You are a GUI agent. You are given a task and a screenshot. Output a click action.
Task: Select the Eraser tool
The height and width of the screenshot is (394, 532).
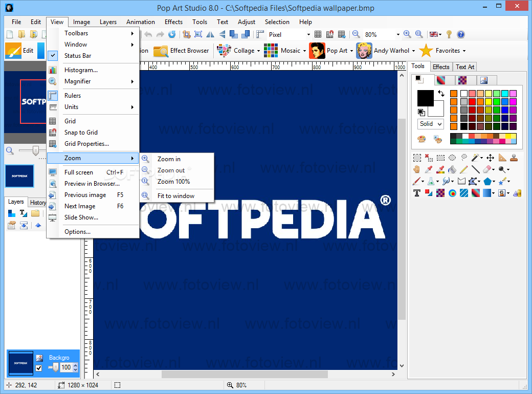pos(487,169)
